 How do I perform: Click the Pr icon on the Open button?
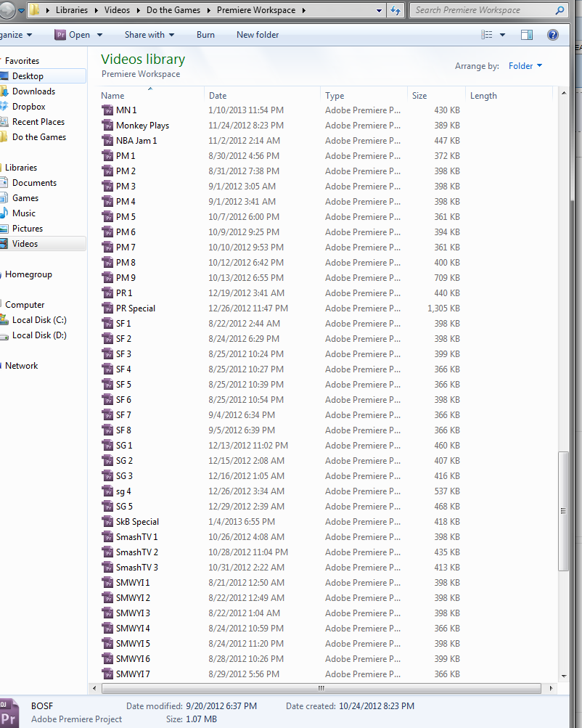click(60, 35)
